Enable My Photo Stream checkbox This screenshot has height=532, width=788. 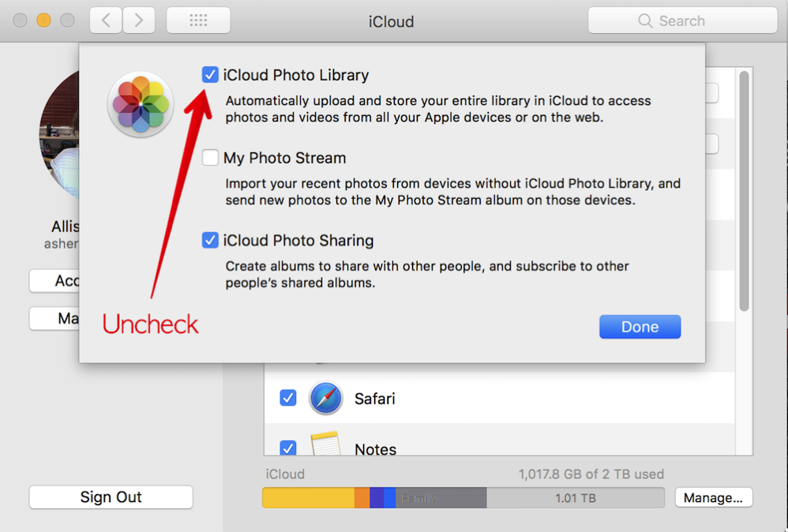point(210,158)
